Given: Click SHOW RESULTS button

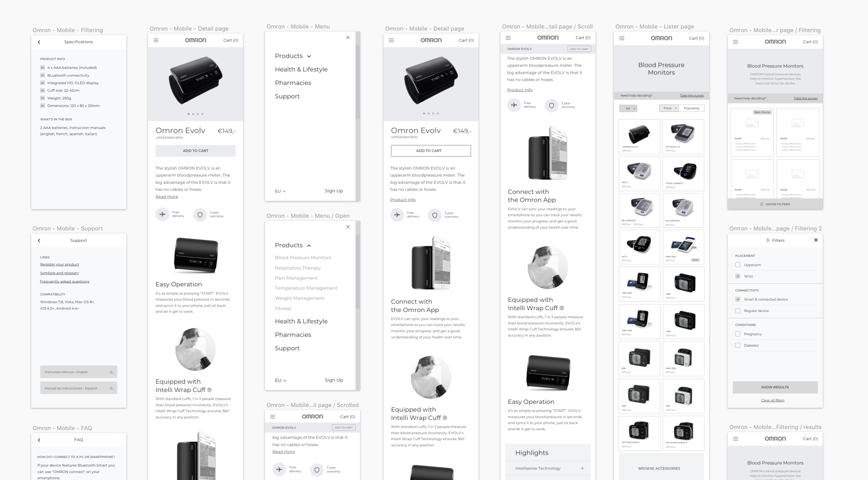Looking at the screenshot, I should (x=775, y=387).
